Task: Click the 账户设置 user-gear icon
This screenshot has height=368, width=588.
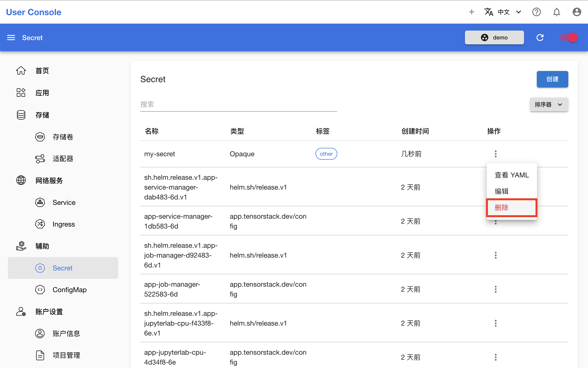Action: click(21, 311)
